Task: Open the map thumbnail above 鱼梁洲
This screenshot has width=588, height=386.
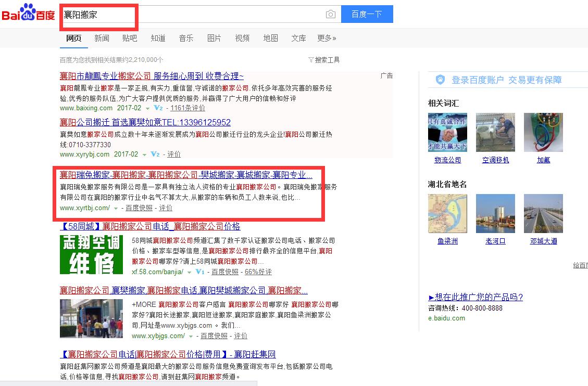Action: 447,213
